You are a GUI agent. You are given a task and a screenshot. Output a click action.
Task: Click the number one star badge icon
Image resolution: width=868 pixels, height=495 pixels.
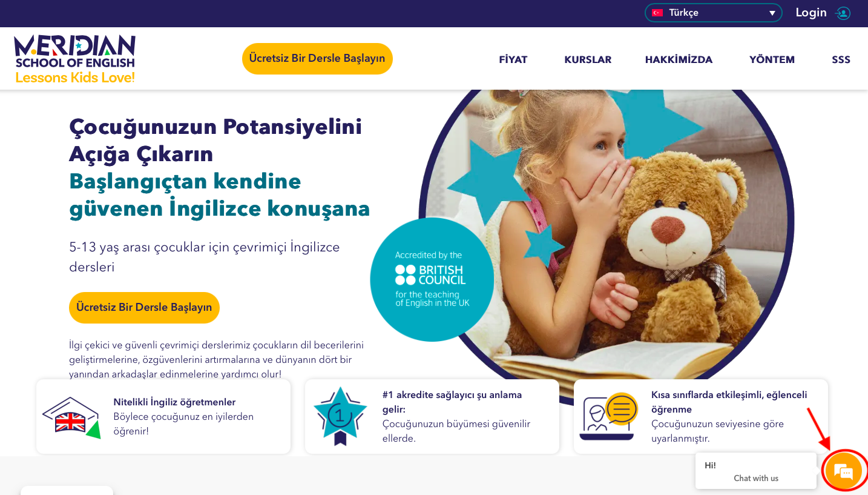click(340, 416)
